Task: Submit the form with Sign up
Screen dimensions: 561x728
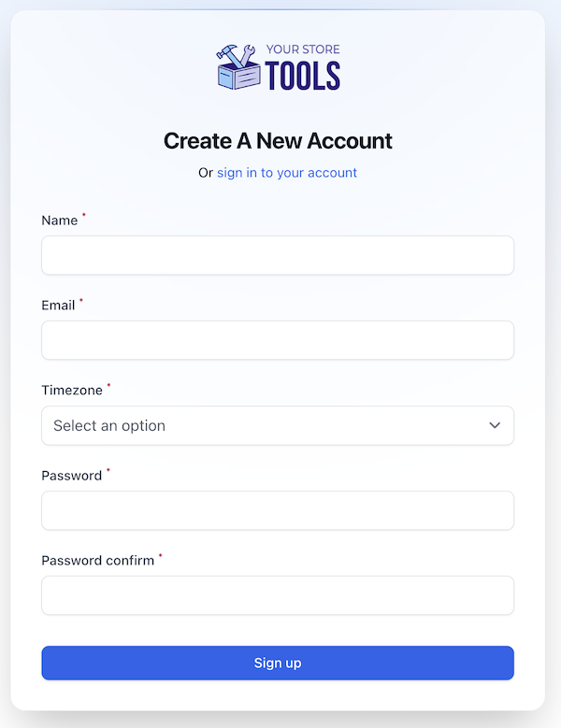Action: coord(278,663)
